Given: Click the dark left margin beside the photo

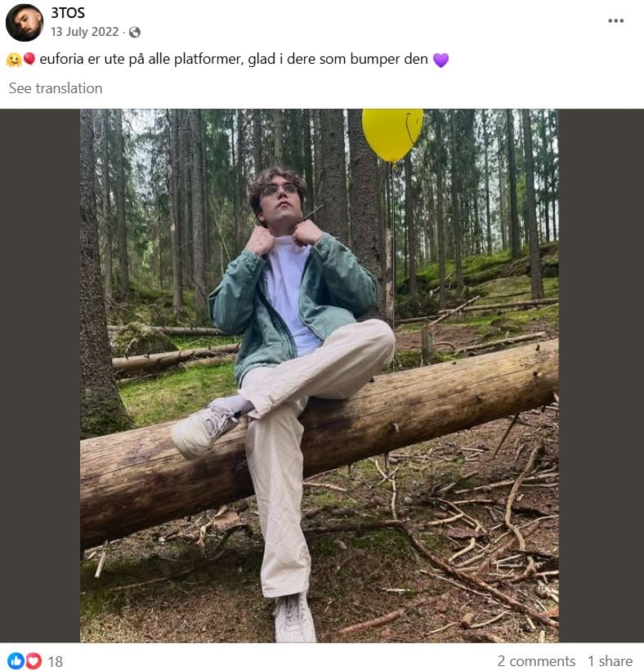Looking at the screenshot, I should 39,376.
